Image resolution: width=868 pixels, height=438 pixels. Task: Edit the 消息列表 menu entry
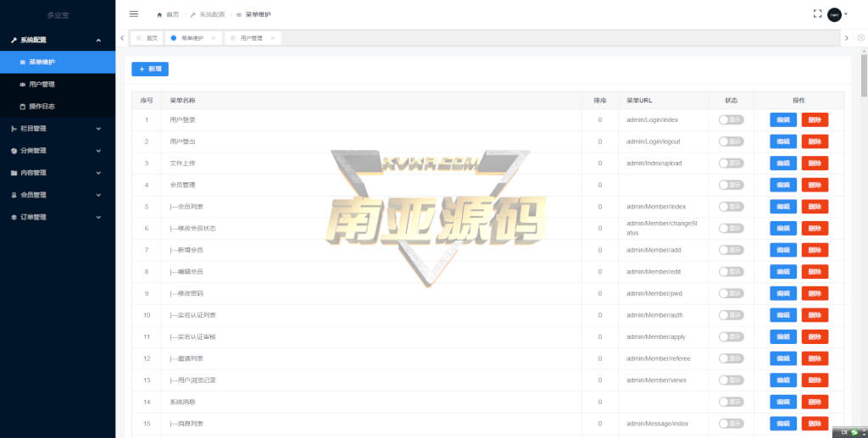click(782, 424)
